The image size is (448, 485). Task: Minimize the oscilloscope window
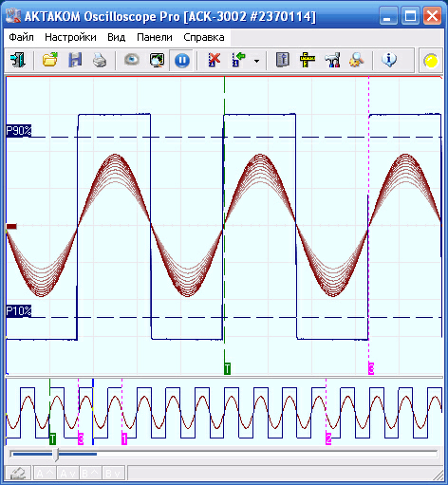(x=388, y=15)
